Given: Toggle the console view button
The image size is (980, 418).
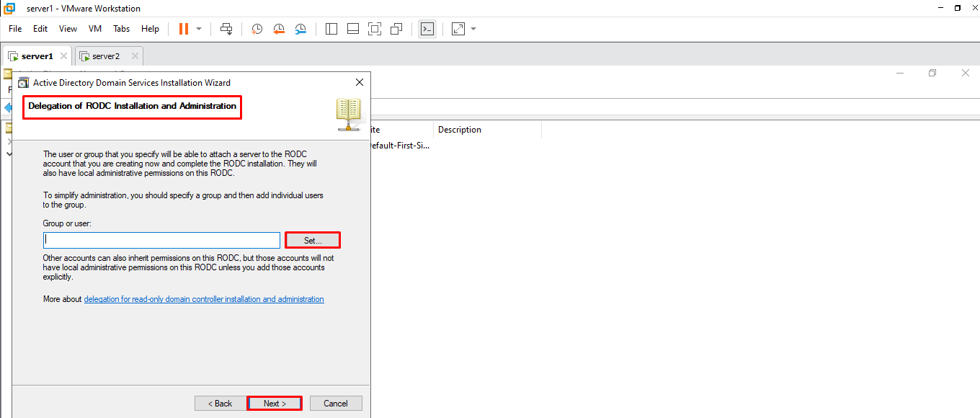Looking at the screenshot, I should pos(427,29).
